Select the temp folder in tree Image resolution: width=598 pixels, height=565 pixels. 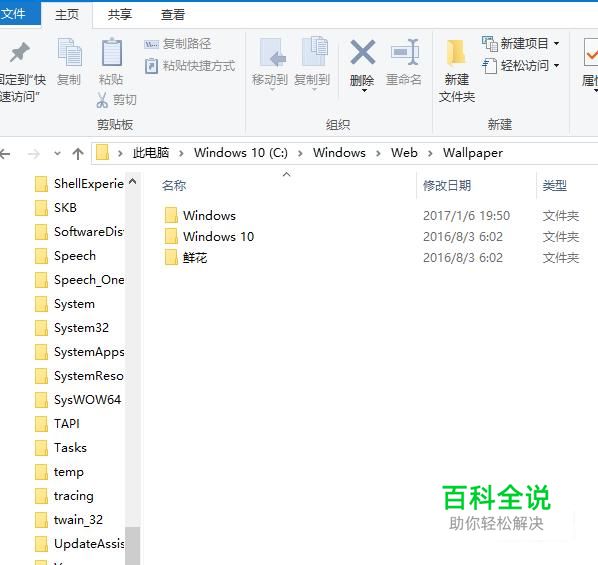[x=69, y=472]
